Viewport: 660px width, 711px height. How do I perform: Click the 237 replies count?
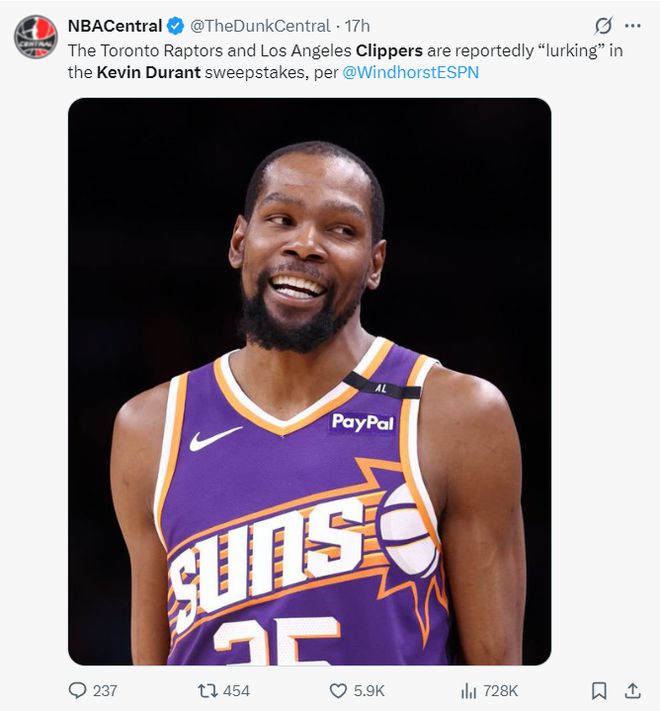(x=104, y=690)
